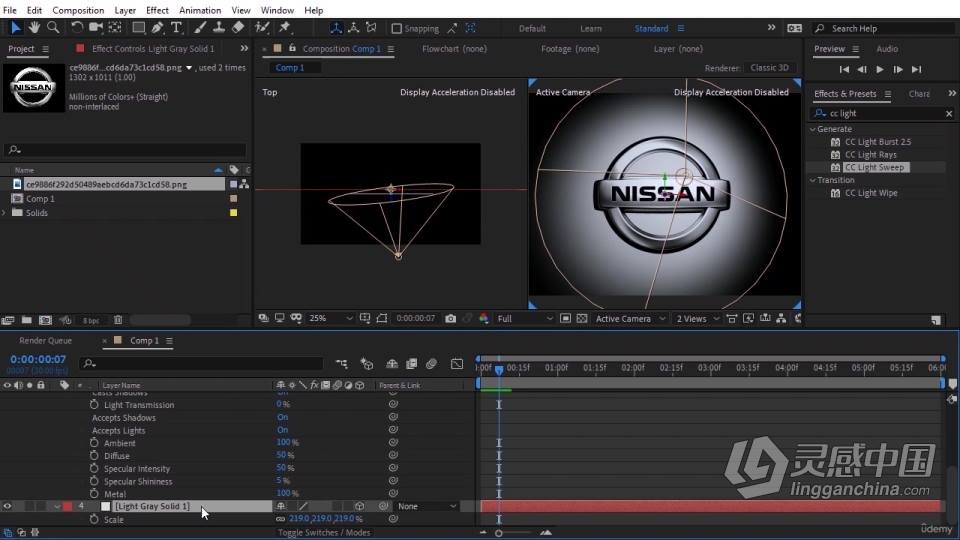Select the Rotation tool
Screen dimensions: 960x540
[x=77, y=28]
